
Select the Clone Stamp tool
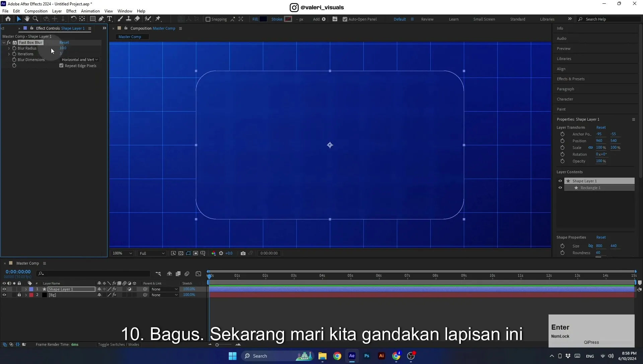(128, 19)
